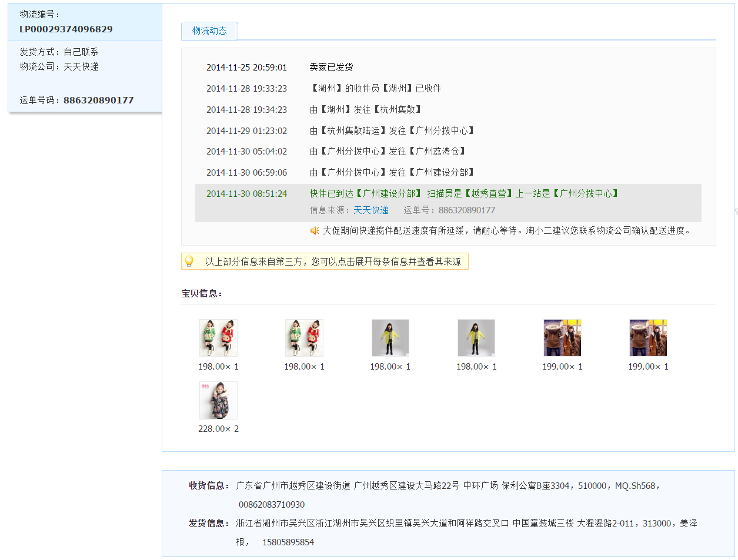Click sender phone 15805895854

click(288, 542)
